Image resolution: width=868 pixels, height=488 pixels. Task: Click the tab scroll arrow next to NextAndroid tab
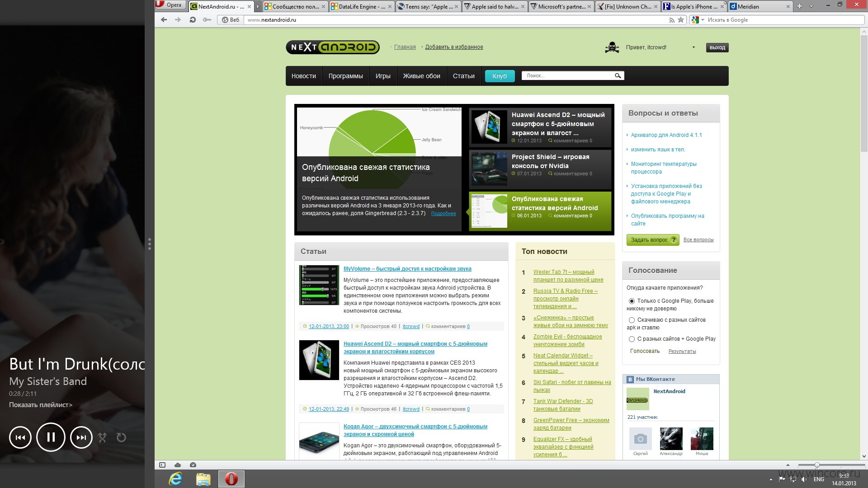coord(258,7)
